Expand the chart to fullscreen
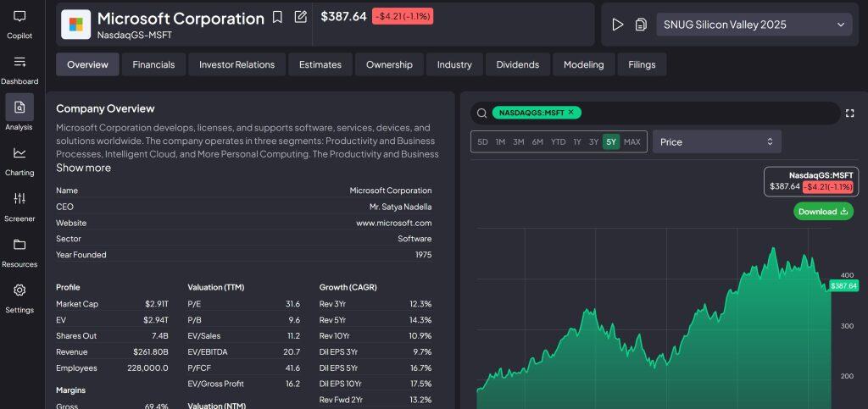The height and width of the screenshot is (409, 868). coord(849,113)
